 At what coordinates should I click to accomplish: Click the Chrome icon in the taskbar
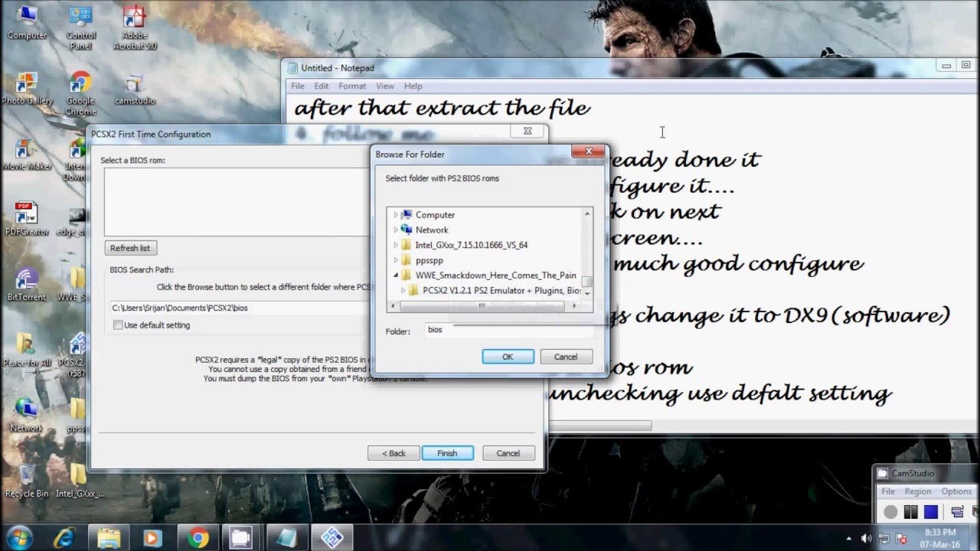pos(198,538)
